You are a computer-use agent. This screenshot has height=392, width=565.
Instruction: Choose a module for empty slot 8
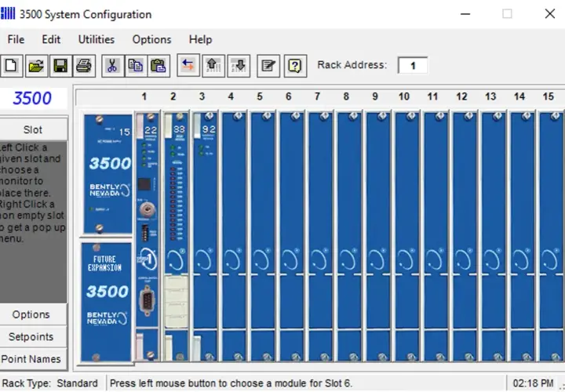[x=349, y=236]
